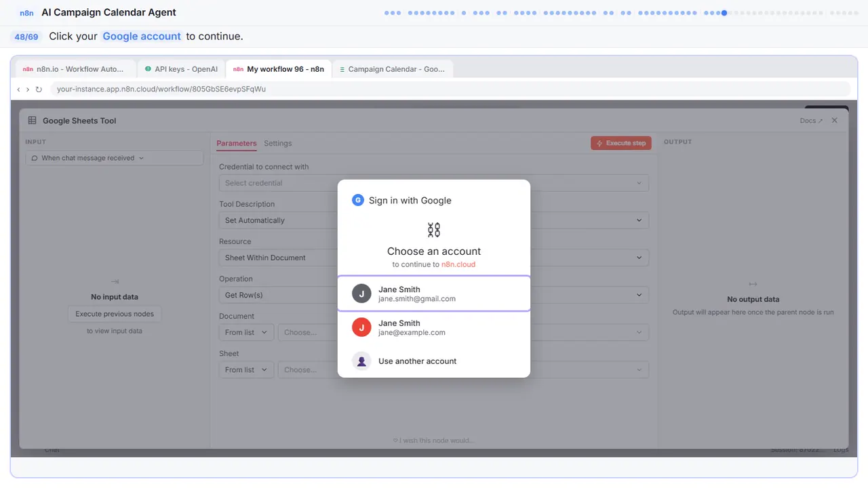Click the Google G logo in the sign-in dialog

[358, 200]
